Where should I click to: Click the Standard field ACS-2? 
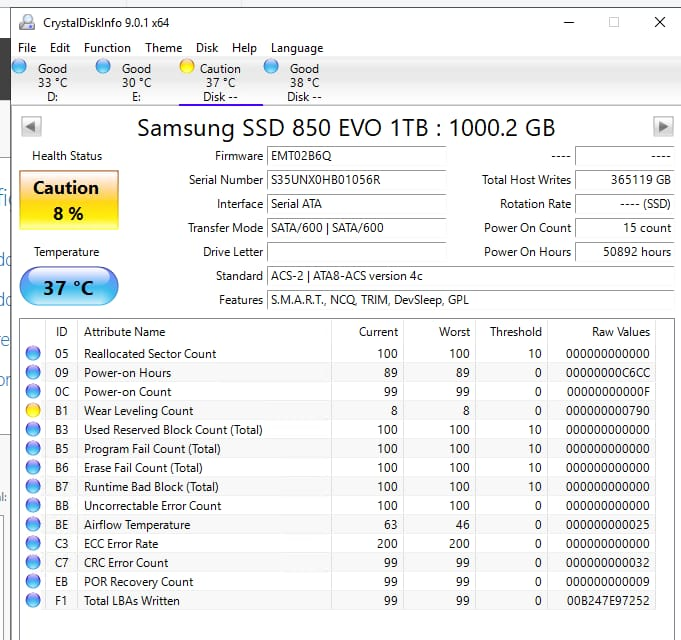click(470, 276)
